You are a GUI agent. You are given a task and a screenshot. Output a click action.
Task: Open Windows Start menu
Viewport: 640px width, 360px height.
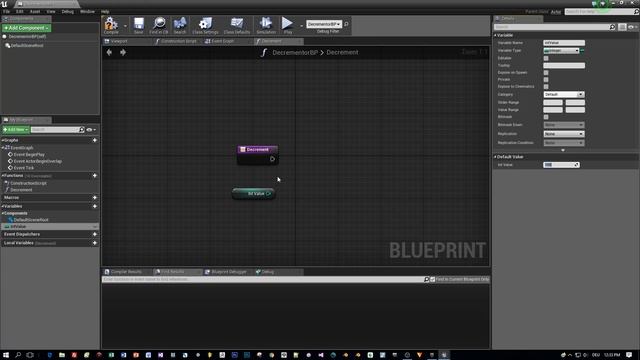[6, 355]
